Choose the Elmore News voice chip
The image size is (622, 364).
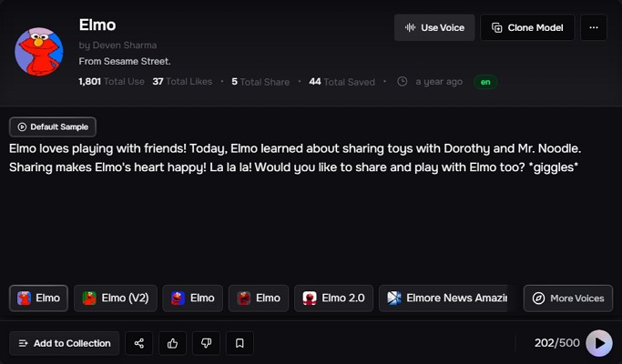click(x=445, y=298)
